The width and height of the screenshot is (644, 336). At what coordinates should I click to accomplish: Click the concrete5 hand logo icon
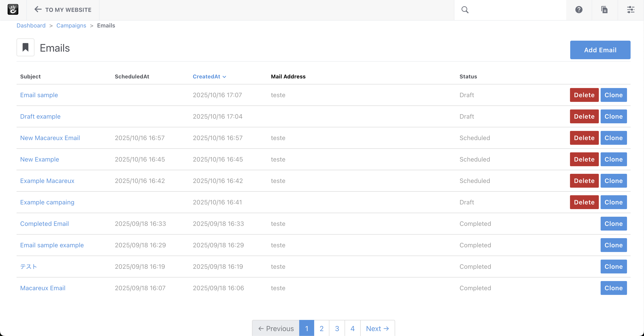[13, 10]
